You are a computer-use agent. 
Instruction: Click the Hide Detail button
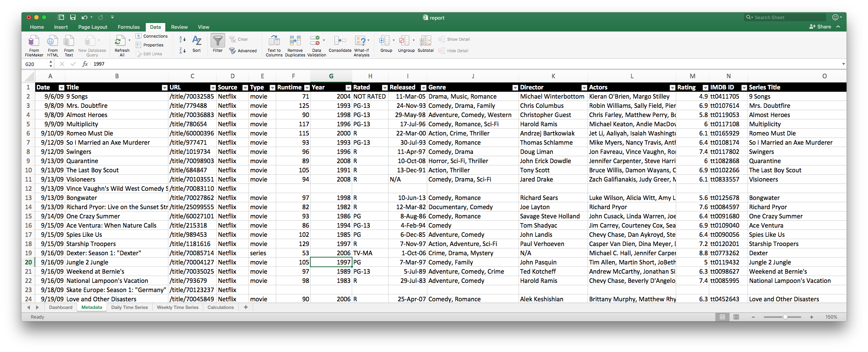[453, 51]
